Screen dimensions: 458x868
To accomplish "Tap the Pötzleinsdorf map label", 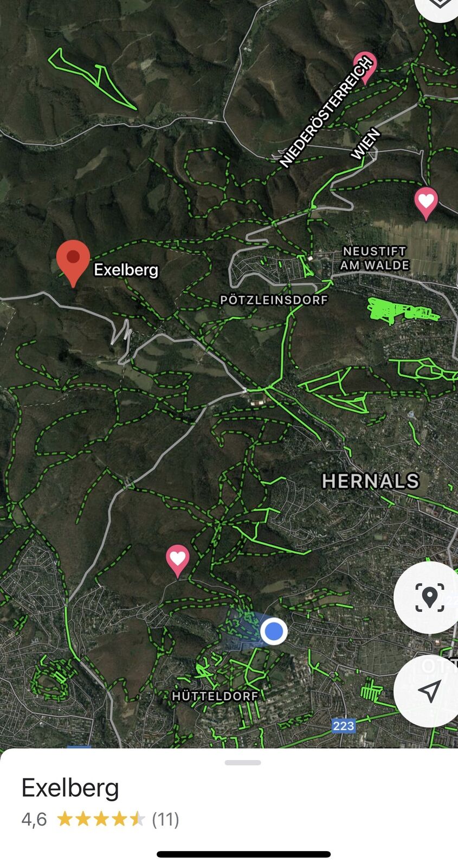I will [274, 299].
